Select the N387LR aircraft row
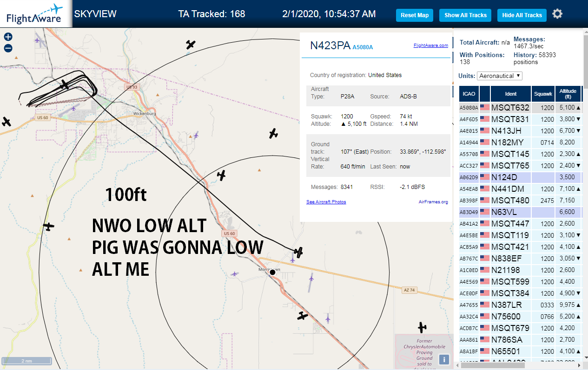 [520, 305]
